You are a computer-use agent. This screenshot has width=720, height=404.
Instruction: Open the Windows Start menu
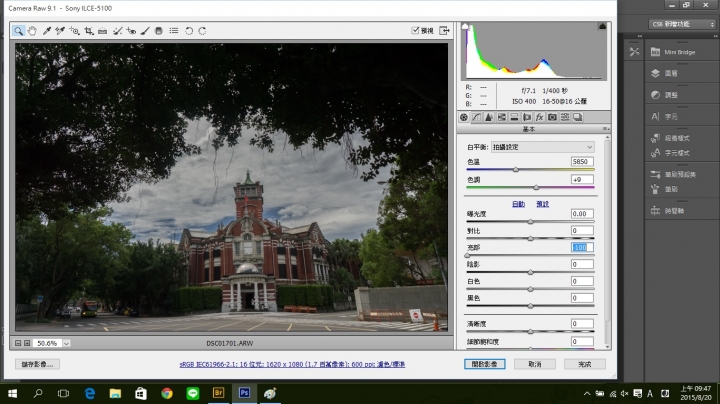click(12, 393)
